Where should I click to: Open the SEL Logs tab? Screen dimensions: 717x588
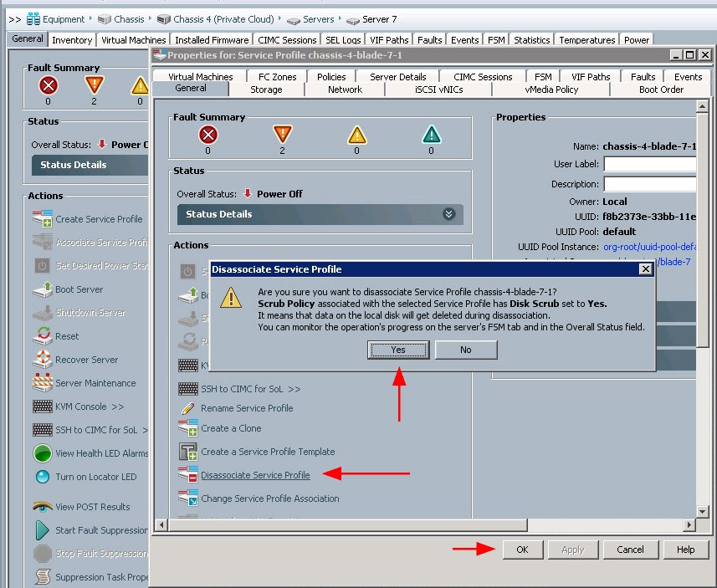pyautogui.click(x=343, y=40)
